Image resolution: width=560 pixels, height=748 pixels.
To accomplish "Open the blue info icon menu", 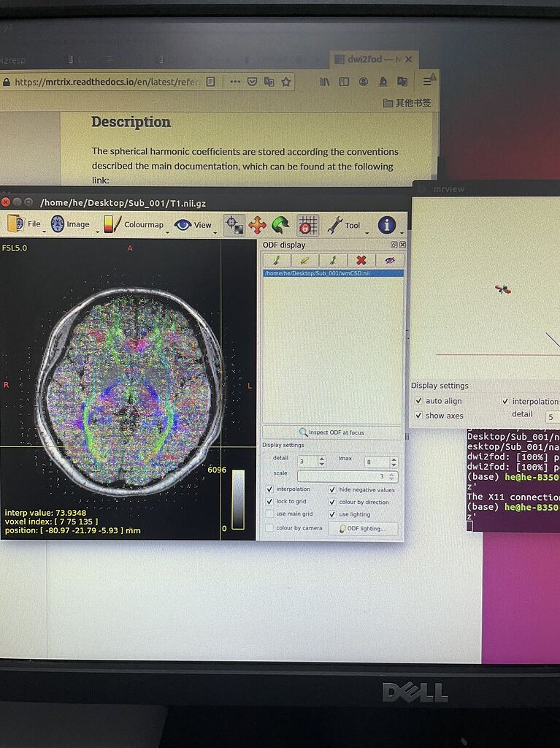I will coord(386,225).
